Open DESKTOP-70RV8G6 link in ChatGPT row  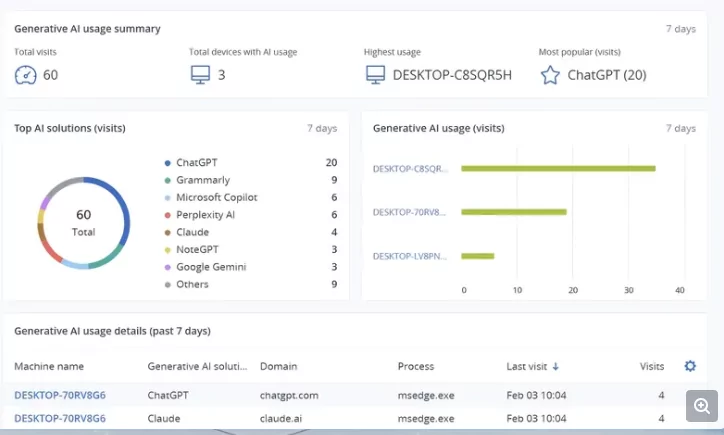pos(60,395)
